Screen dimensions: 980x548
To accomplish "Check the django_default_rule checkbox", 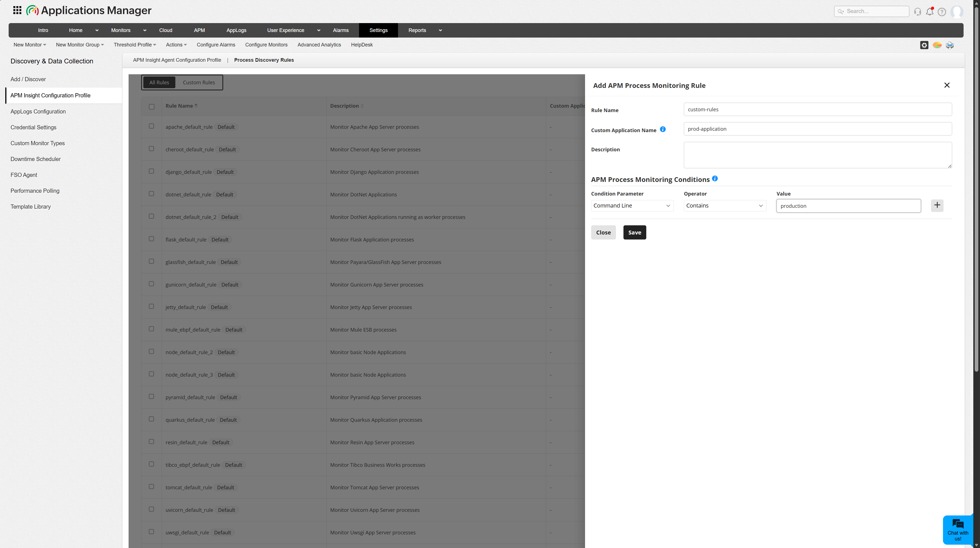I will click(151, 171).
